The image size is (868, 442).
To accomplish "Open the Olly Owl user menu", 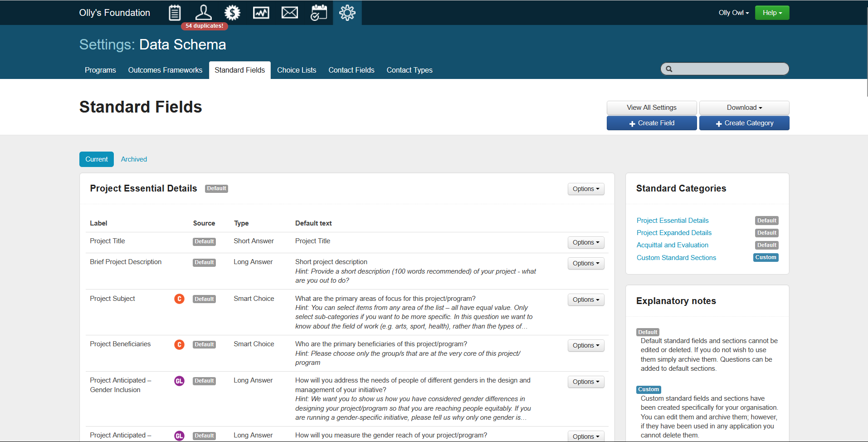I will pyautogui.click(x=733, y=13).
